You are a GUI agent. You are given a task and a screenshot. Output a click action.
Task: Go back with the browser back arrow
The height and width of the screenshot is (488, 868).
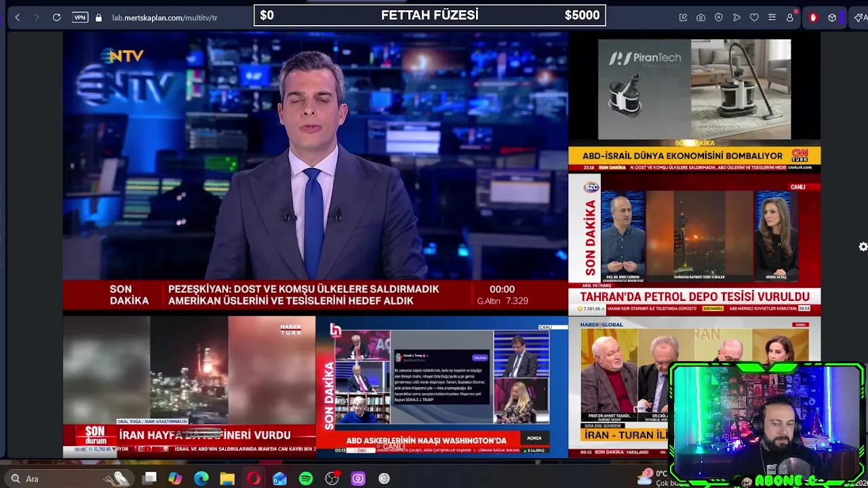click(18, 18)
